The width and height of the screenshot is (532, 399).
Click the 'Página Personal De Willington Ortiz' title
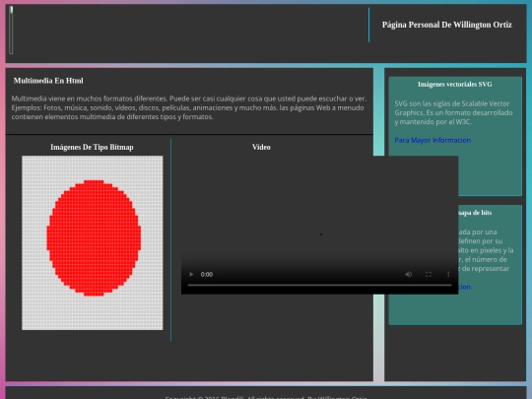coord(447,25)
